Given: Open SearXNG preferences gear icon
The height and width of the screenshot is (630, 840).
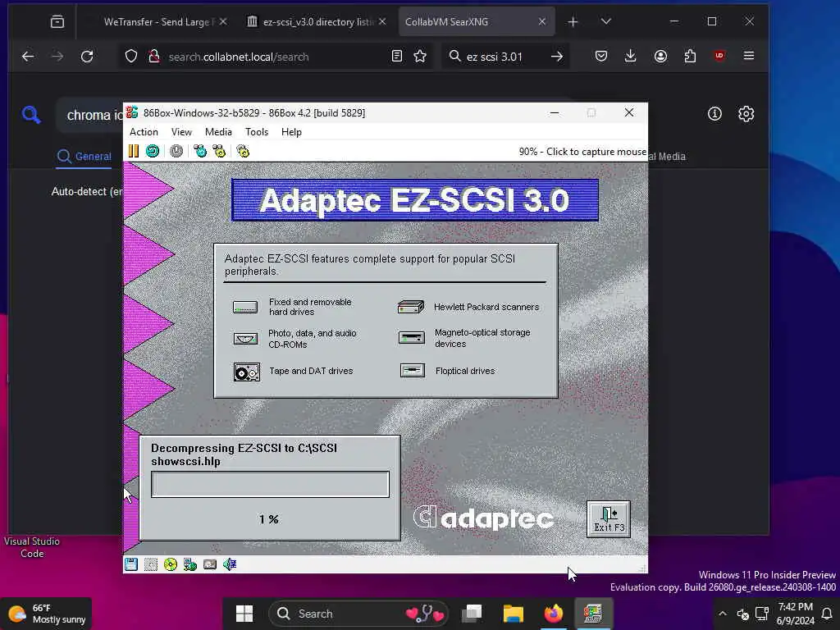Looking at the screenshot, I should [746, 113].
